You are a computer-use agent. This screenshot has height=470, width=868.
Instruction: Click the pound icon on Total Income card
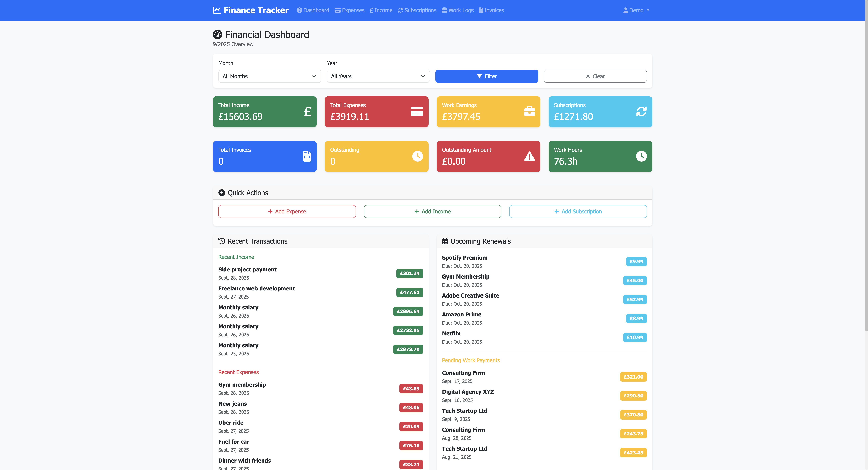(307, 112)
